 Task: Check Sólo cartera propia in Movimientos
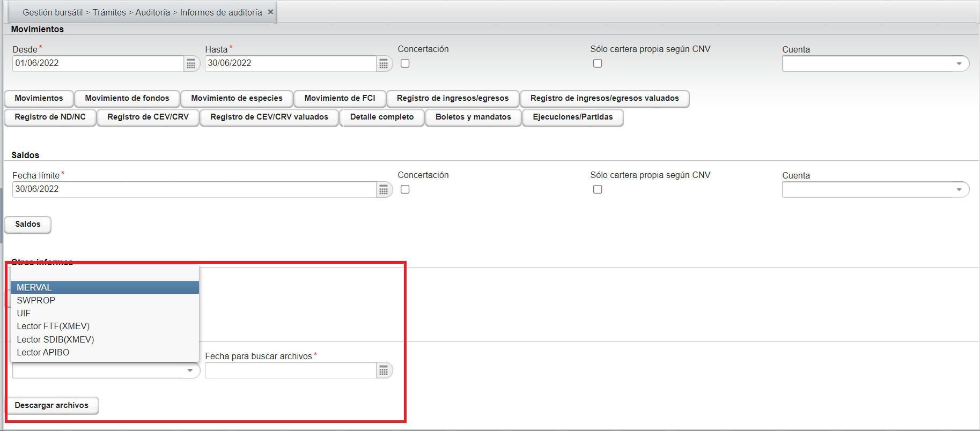coord(598,63)
